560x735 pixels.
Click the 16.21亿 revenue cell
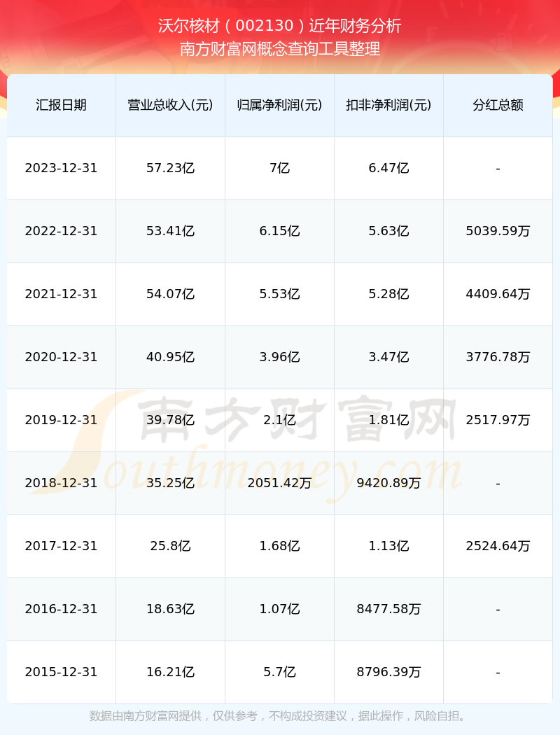point(171,672)
